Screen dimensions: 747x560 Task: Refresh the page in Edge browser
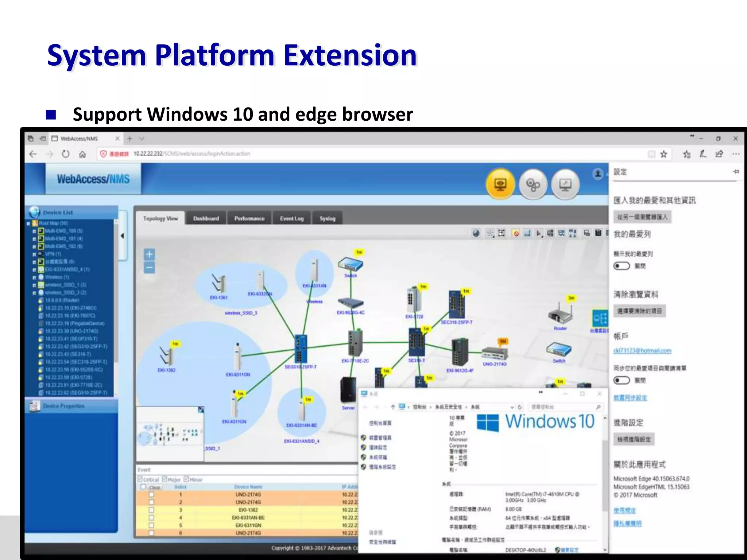pos(66,154)
